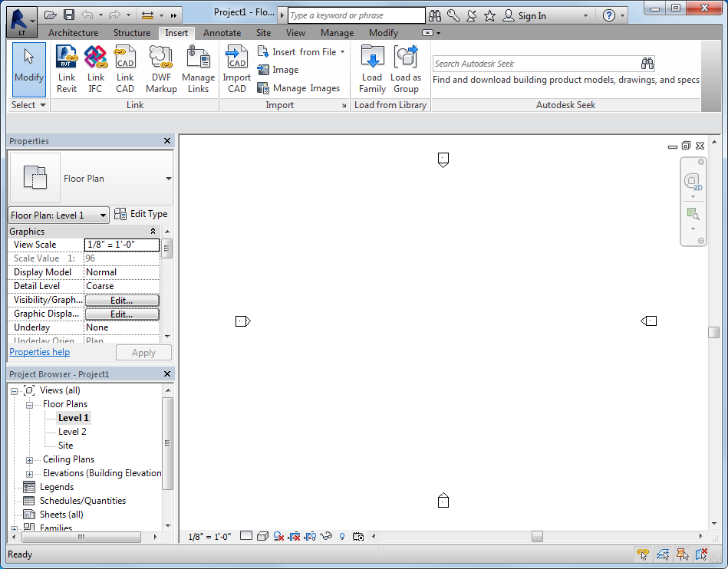
Task: Open the Revit LT application menu button
Action: pyautogui.click(x=21, y=21)
